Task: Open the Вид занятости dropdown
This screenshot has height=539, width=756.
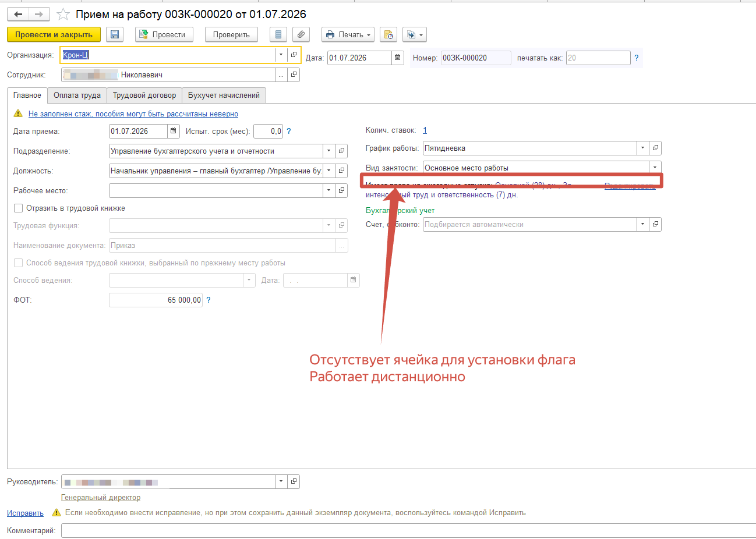Action: 655,168
